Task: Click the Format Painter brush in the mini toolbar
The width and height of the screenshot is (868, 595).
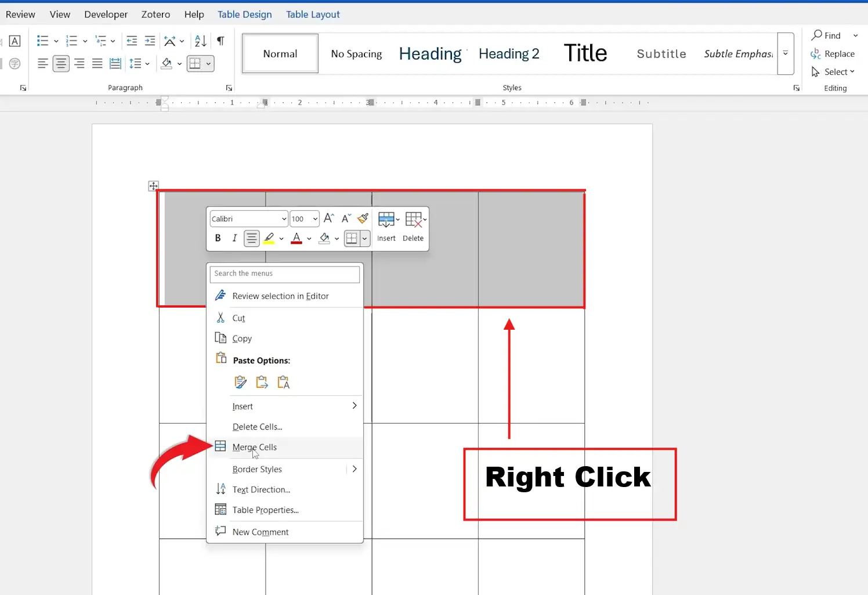Action: tap(363, 218)
